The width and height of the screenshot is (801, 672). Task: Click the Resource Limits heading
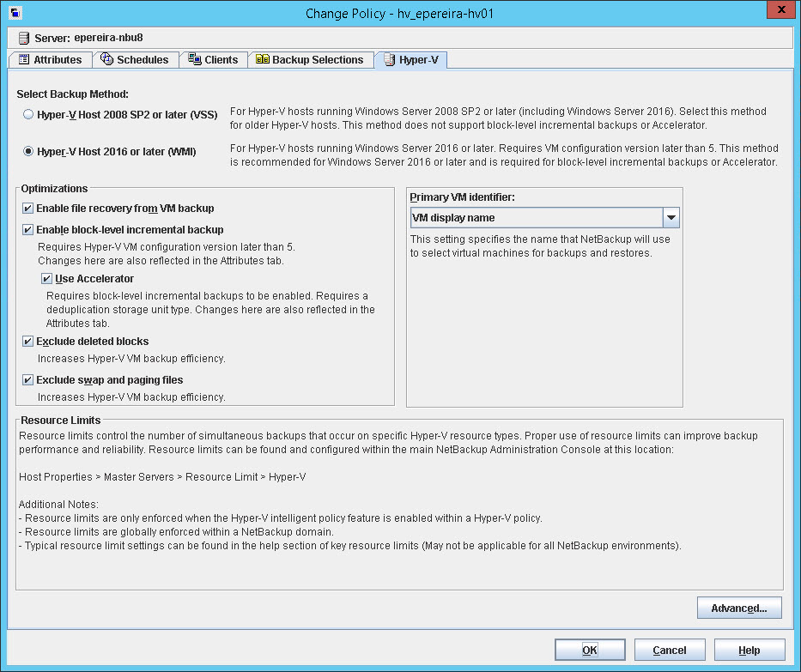point(61,421)
